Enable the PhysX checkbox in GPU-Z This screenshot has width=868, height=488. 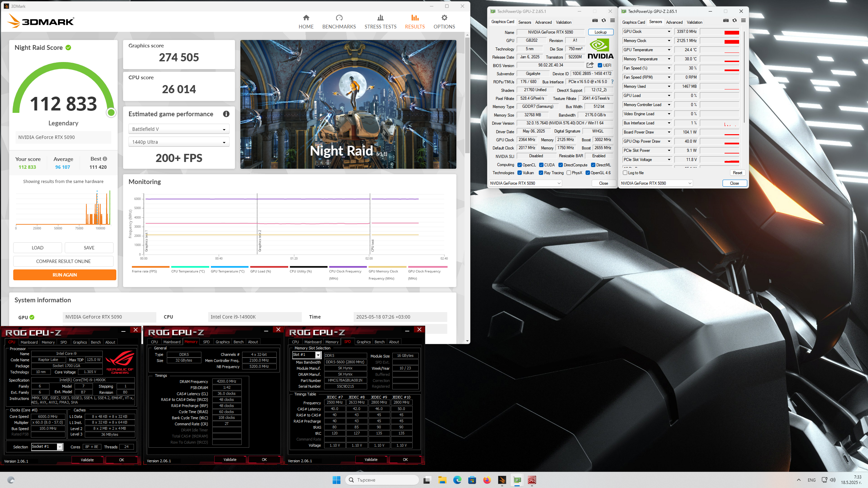pyautogui.click(x=569, y=173)
